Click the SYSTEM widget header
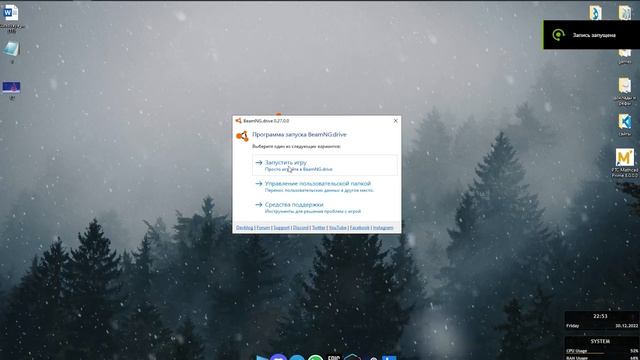The width and height of the screenshot is (640, 360). coord(600,341)
